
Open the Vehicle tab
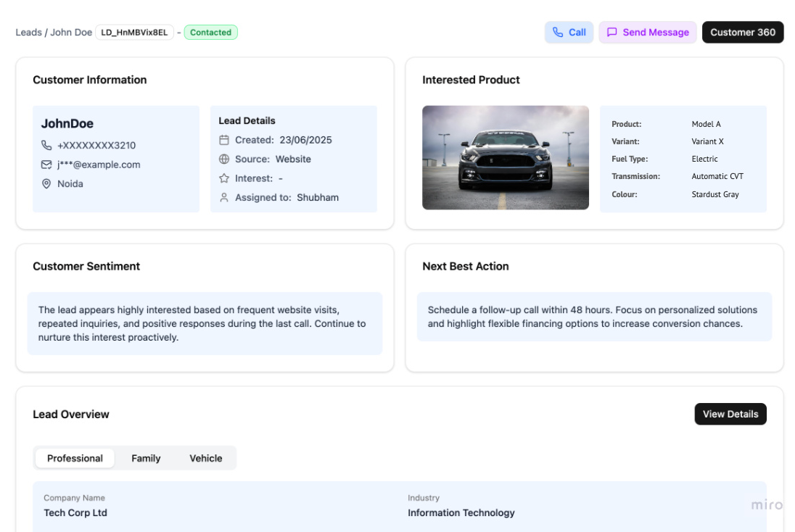(206, 458)
